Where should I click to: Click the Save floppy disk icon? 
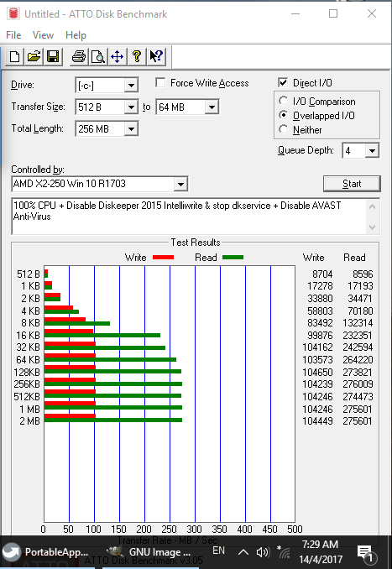[x=54, y=57]
